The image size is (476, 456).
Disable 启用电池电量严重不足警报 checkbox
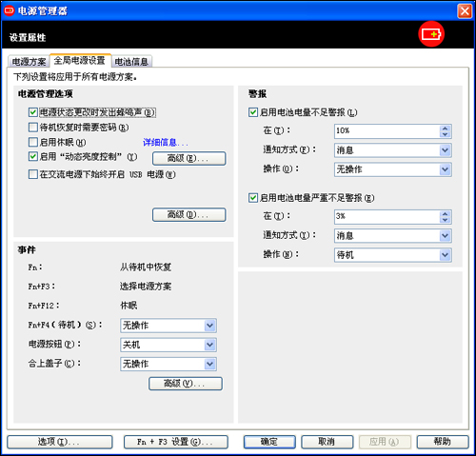pos(253,198)
